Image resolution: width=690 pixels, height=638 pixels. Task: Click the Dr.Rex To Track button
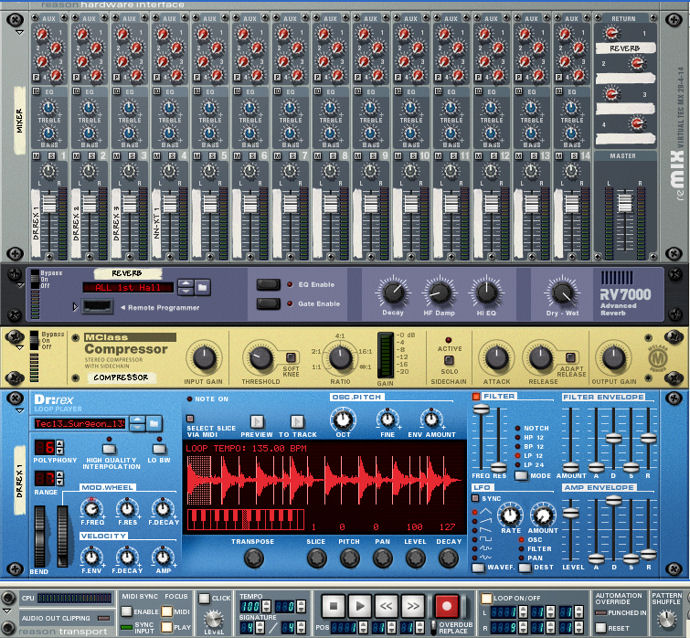click(x=297, y=422)
